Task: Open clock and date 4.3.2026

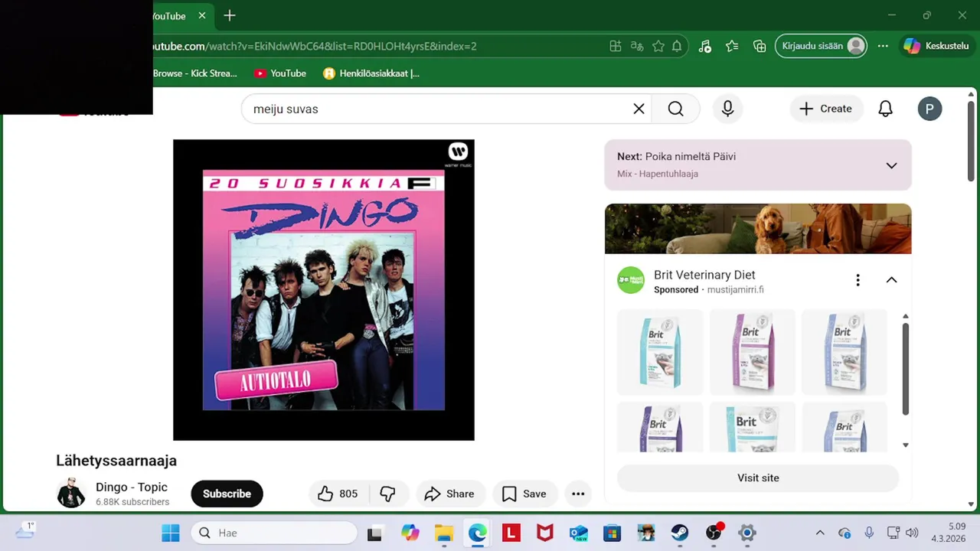Action: tap(948, 533)
